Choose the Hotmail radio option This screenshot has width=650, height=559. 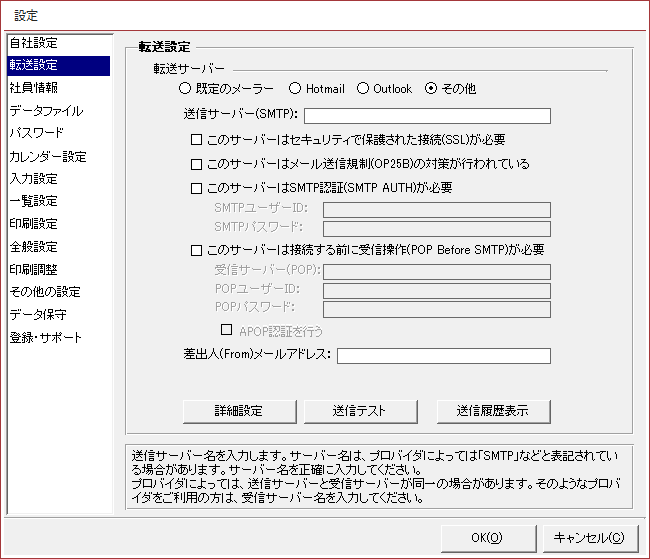tap(295, 89)
